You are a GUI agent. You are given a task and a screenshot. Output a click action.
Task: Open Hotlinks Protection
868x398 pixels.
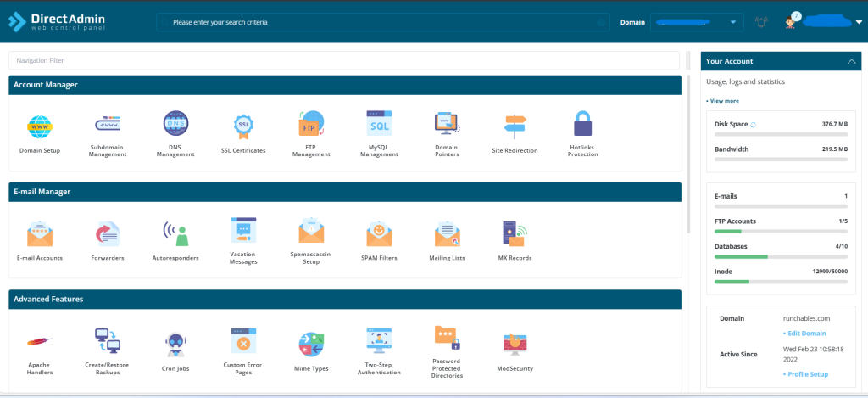(582, 125)
